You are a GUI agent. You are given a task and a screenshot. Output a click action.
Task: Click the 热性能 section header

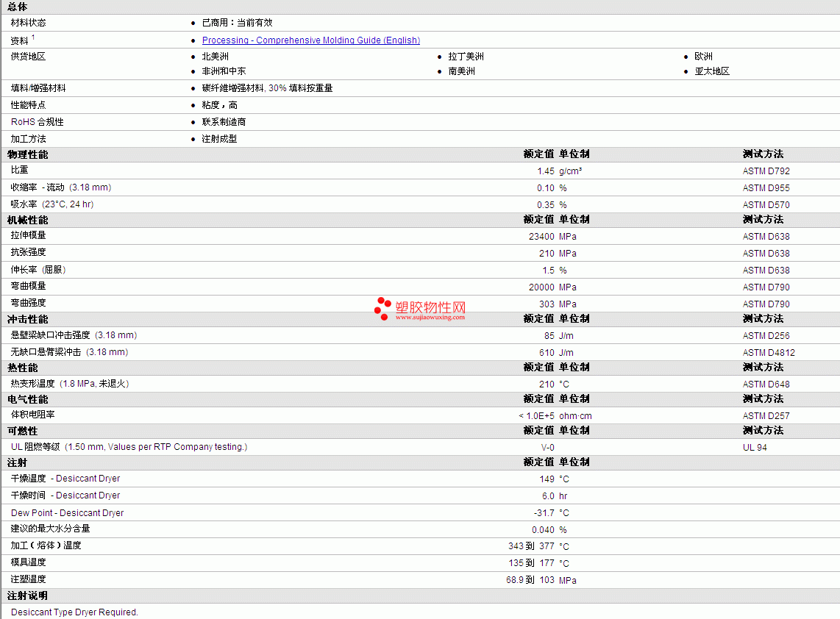point(23,368)
